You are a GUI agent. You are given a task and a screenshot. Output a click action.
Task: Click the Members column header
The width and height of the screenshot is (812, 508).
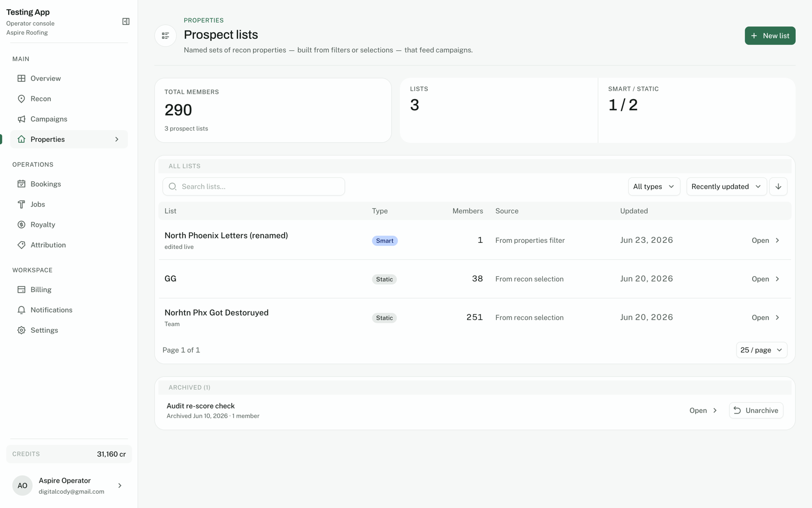click(x=467, y=211)
